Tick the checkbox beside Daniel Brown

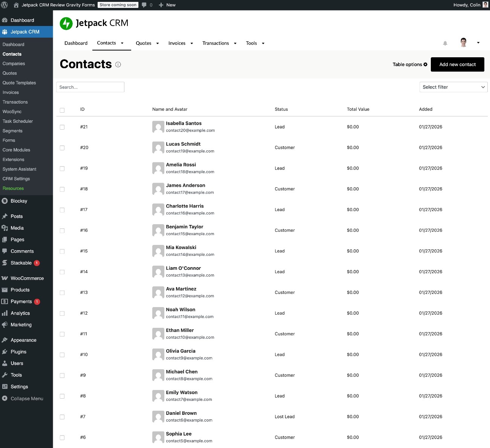62,417
